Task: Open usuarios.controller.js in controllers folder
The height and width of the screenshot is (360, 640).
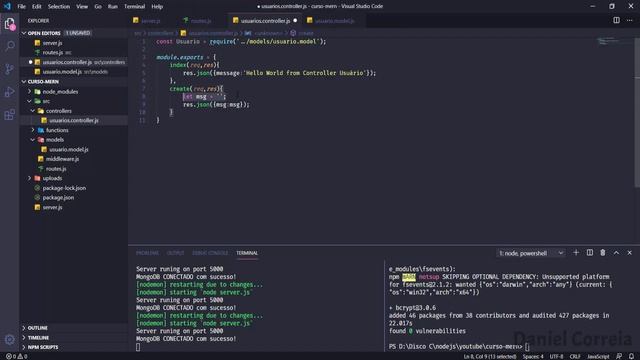Action: tap(73, 120)
